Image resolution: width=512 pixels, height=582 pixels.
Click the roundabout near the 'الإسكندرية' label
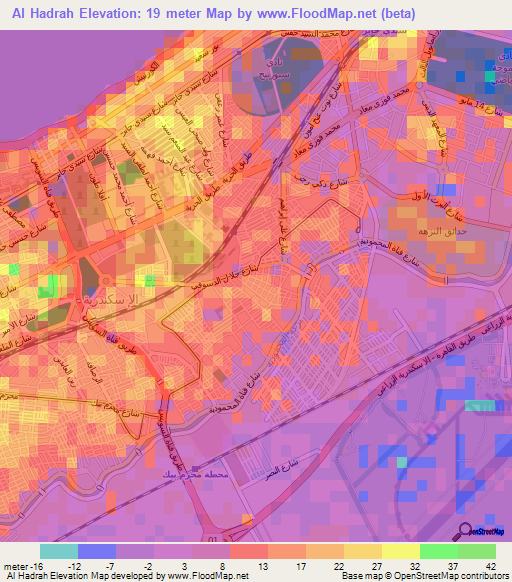[x=106, y=281]
